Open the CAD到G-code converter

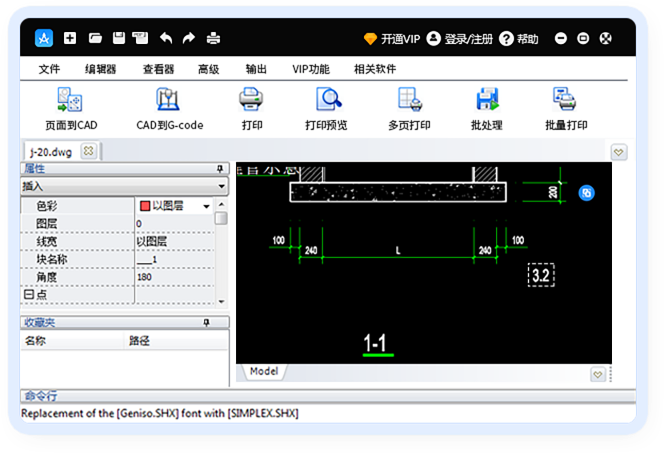click(168, 99)
